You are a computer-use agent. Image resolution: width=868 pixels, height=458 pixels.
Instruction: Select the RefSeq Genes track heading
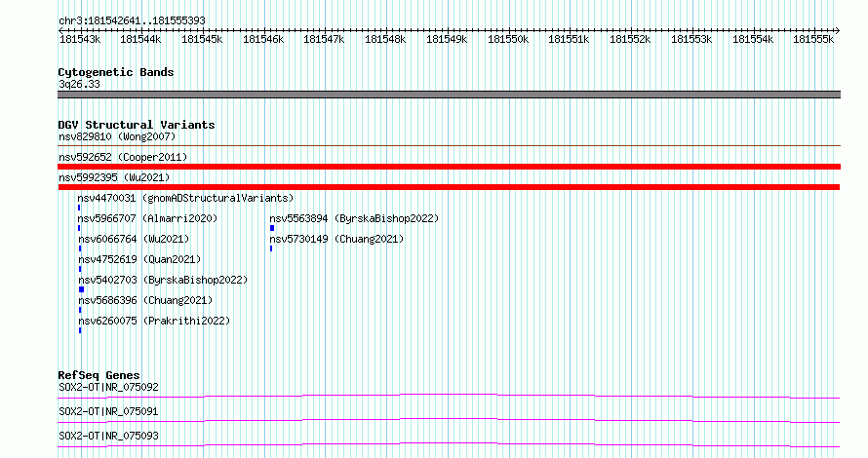tap(99, 375)
